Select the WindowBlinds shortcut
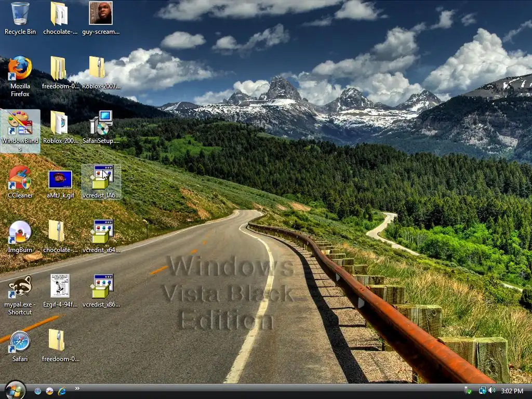The width and height of the screenshot is (532, 399). click(20, 131)
